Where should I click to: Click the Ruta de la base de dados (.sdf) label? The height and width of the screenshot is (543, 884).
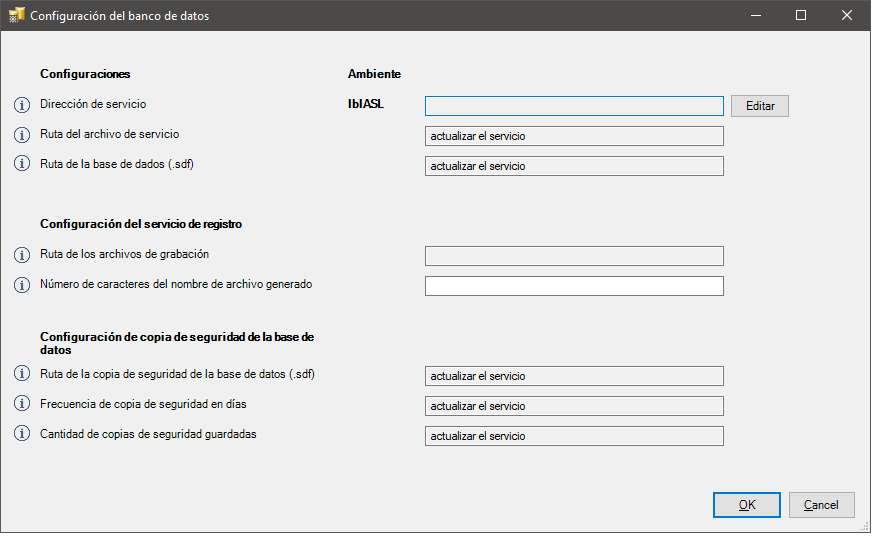pos(117,164)
